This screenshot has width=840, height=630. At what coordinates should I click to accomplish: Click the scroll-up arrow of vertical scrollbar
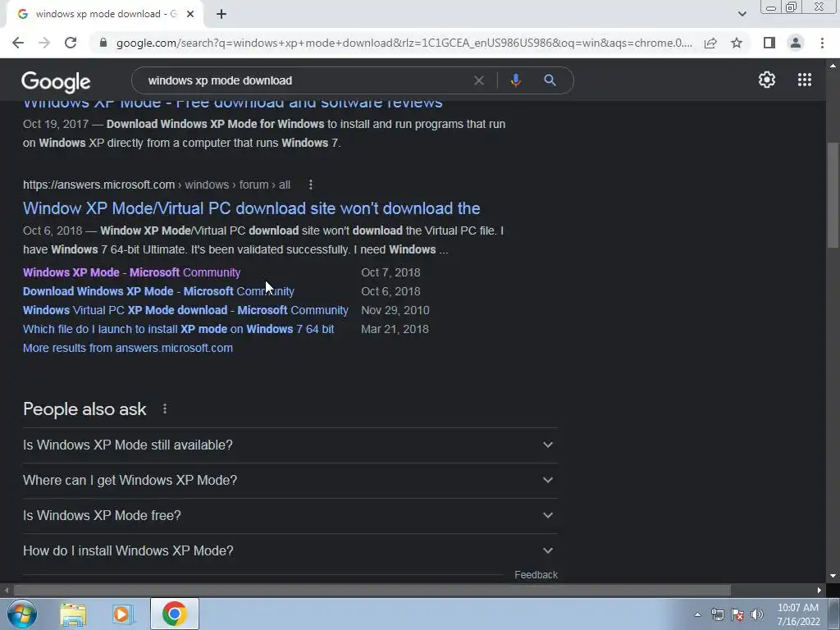coord(833,66)
